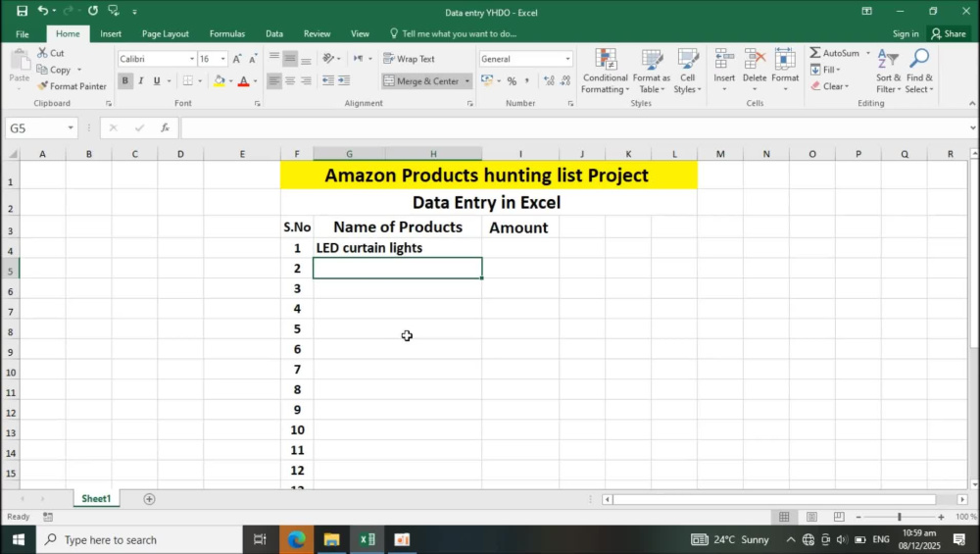
Task: Switch to the Insert tab
Action: tap(111, 33)
